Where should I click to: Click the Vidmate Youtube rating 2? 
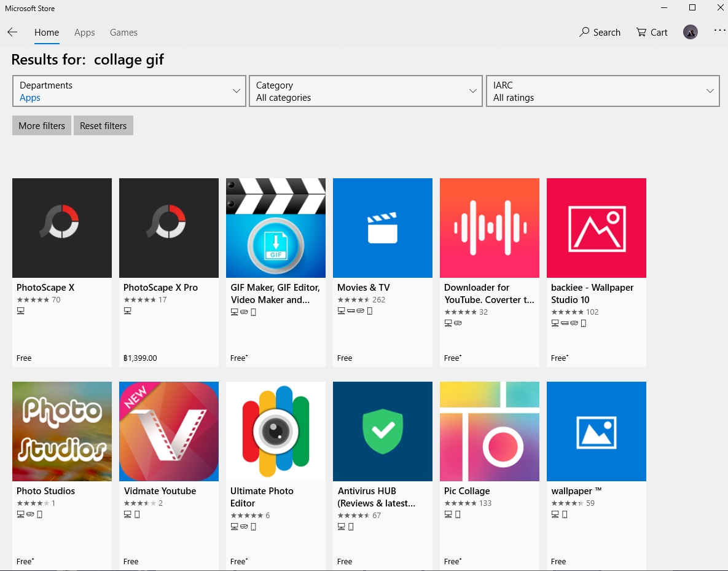(x=143, y=503)
